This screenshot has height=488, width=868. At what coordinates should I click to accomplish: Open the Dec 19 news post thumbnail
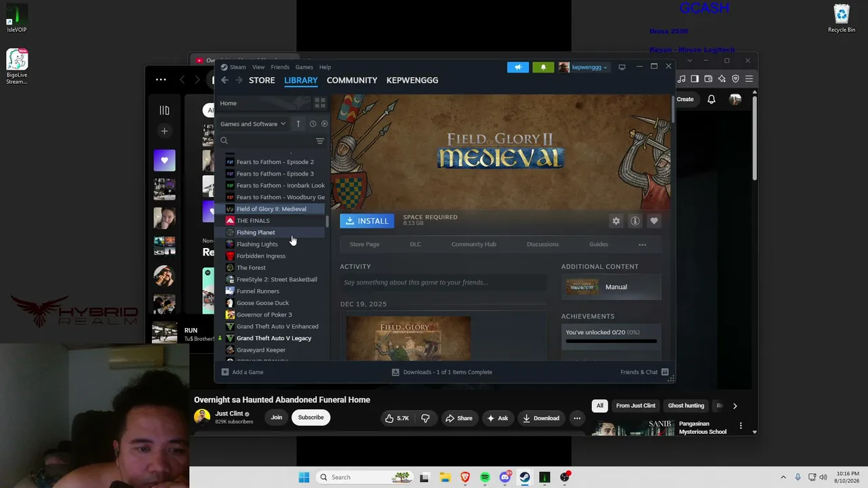pos(408,338)
